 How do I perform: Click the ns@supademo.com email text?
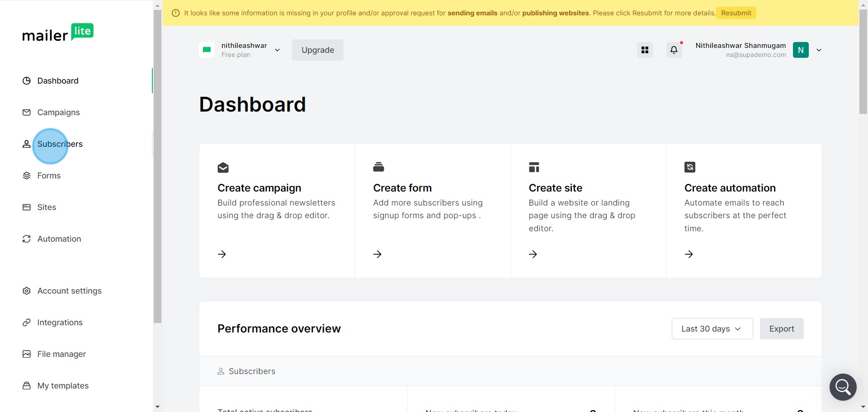tap(756, 55)
